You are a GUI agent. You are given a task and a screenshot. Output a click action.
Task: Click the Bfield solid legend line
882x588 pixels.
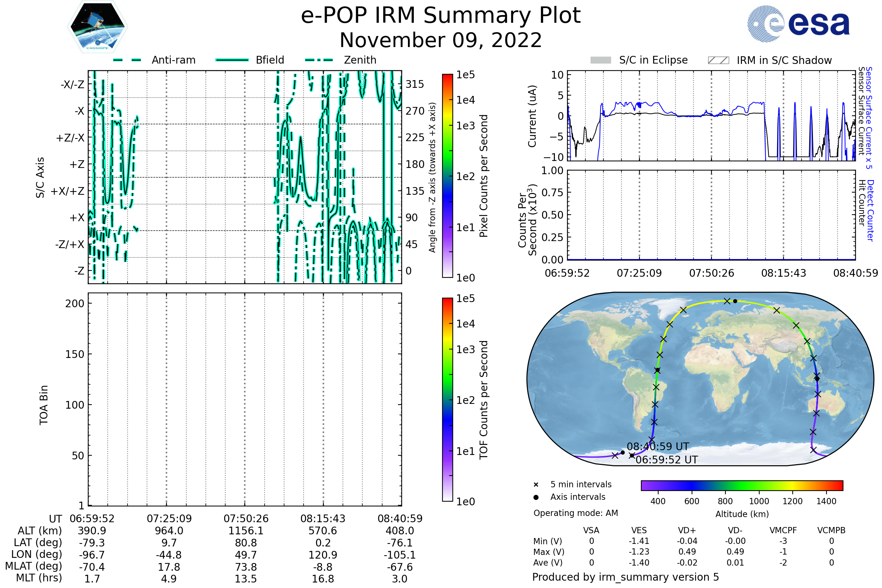tap(232, 60)
